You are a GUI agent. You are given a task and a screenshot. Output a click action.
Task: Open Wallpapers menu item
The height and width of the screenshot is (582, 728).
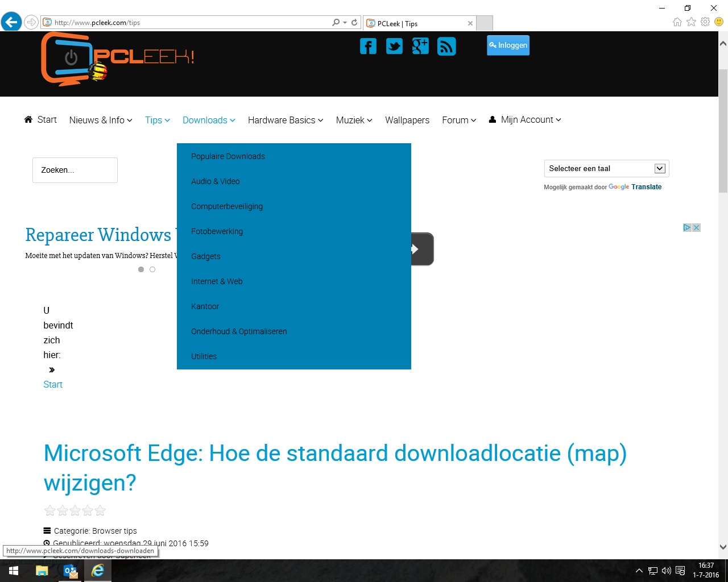[x=407, y=120]
